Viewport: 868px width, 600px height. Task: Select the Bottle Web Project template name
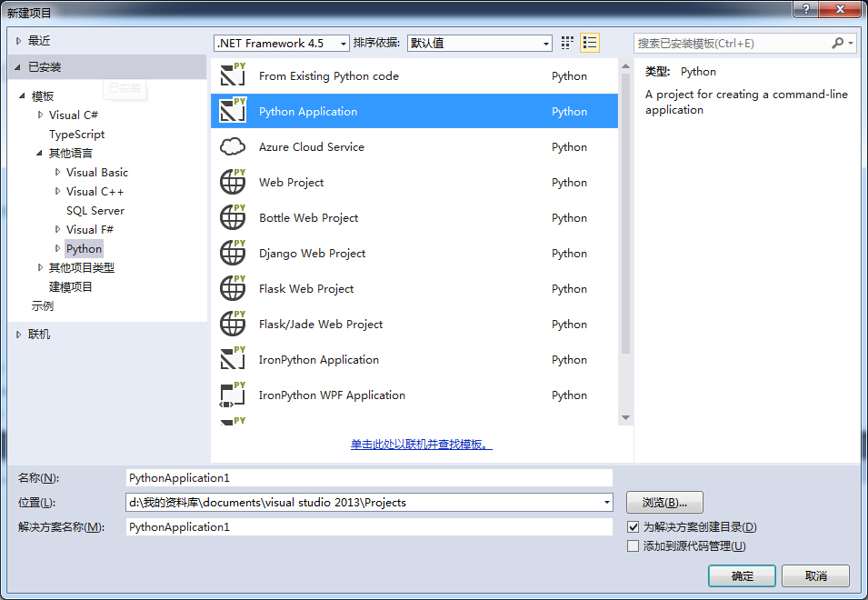tap(308, 217)
